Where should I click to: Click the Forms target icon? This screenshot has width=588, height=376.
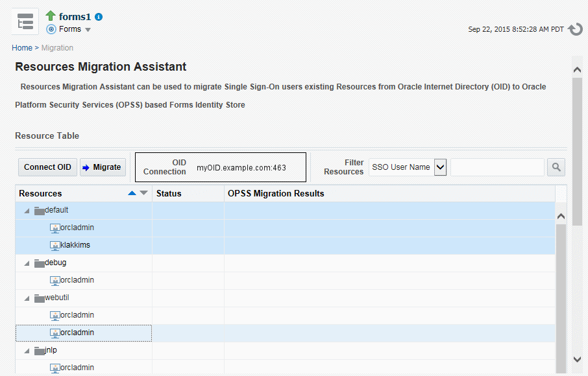tap(51, 29)
